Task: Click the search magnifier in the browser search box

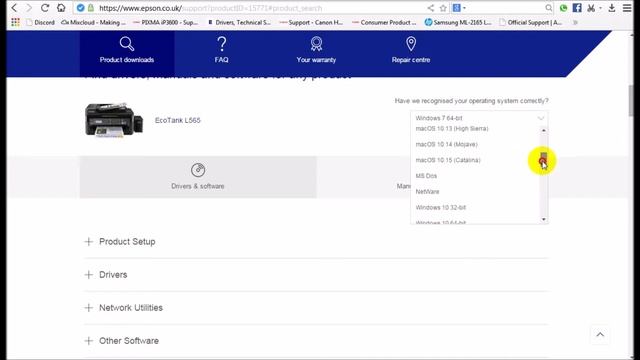Action: pyautogui.click(x=549, y=8)
